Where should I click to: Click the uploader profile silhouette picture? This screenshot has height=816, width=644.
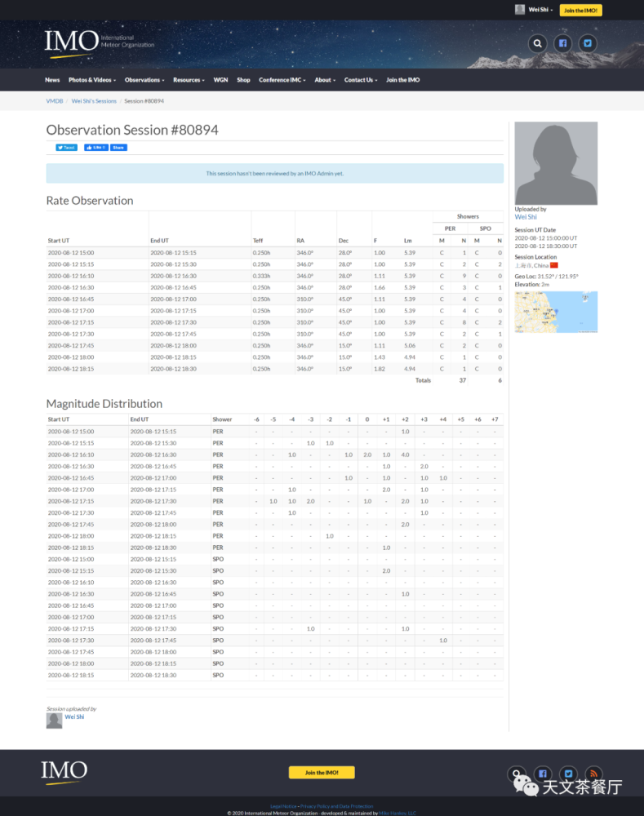[556, 163]
